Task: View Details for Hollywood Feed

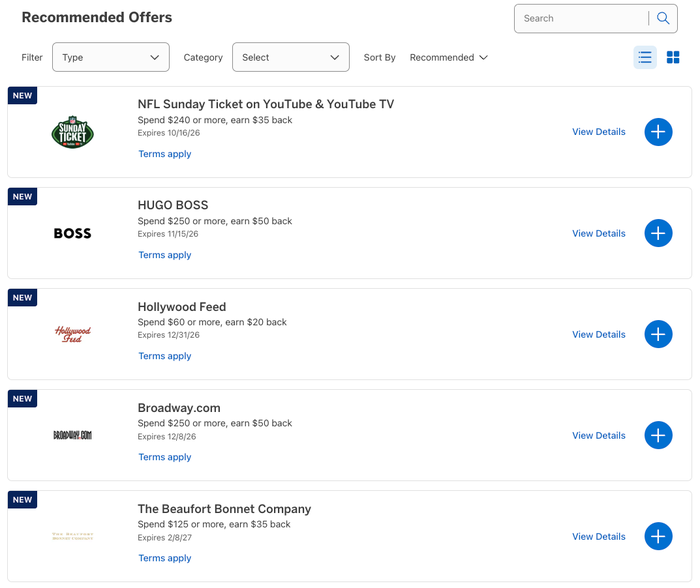Action: coord(599,334)
